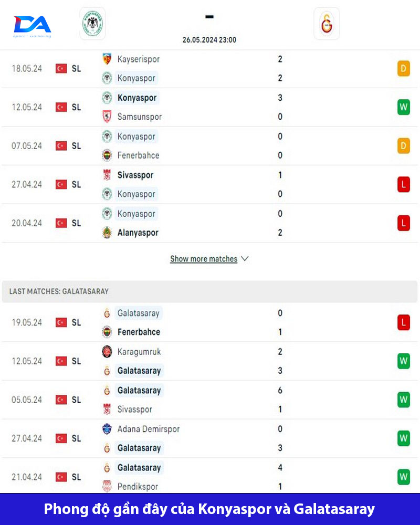Click the Turkish flag next to the 18.05.24 match

pyautogui.click(x=61, y=68)
